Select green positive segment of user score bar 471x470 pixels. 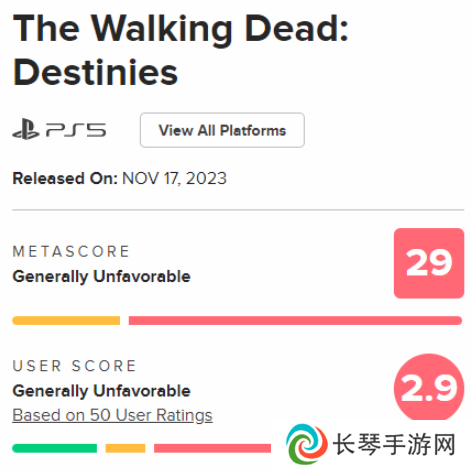coord(55,448)
